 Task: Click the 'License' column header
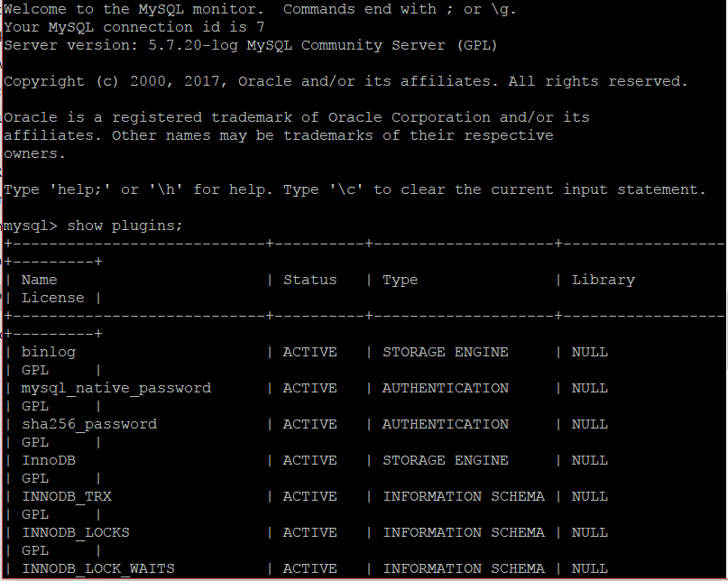[x=53, y=298]
